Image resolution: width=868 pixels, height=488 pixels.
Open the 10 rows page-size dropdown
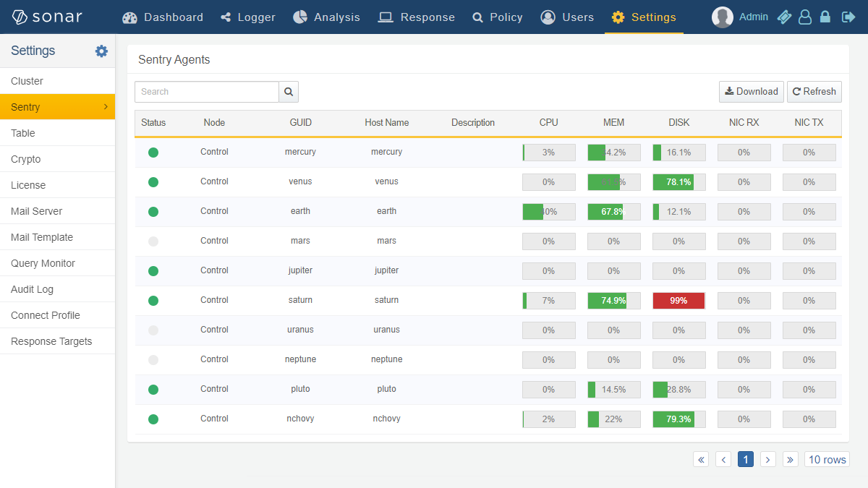(827, 460)
